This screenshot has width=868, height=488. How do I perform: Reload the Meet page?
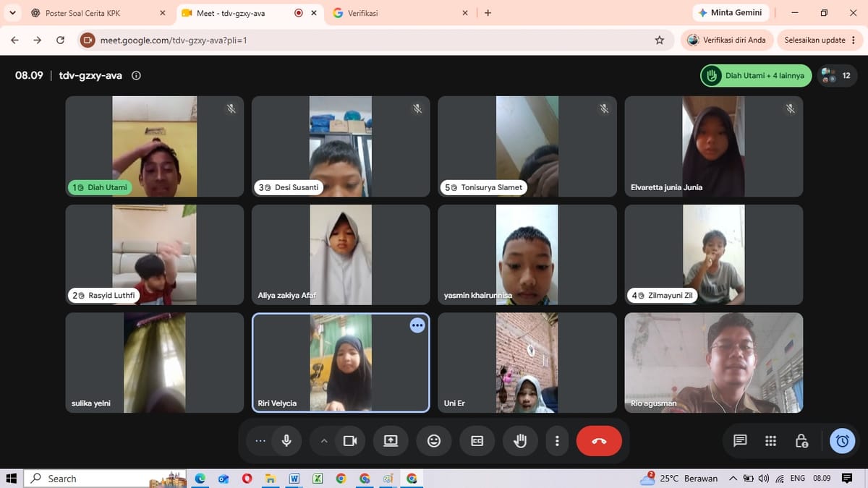tap(60, 40)
